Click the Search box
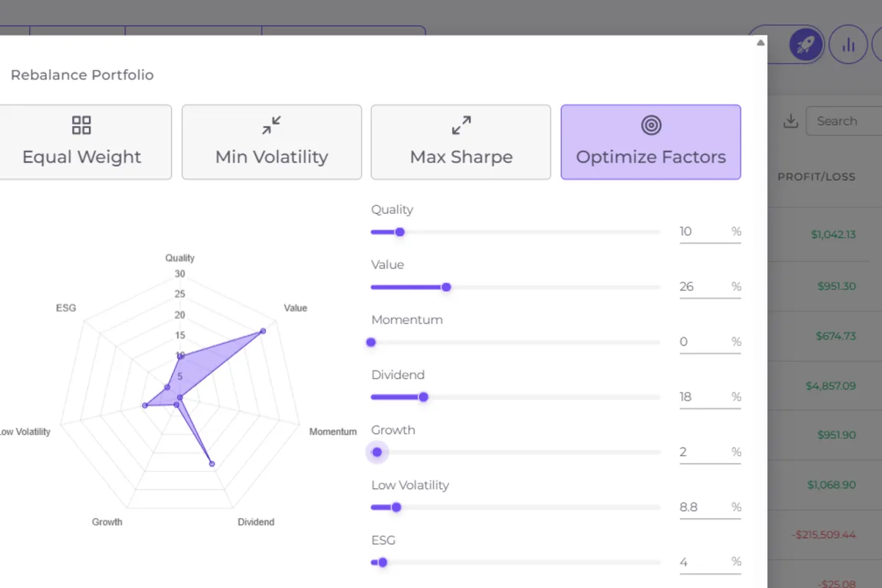Image resolution: width=882 pixels, height=588 pixels. click(x=845, y=121)
